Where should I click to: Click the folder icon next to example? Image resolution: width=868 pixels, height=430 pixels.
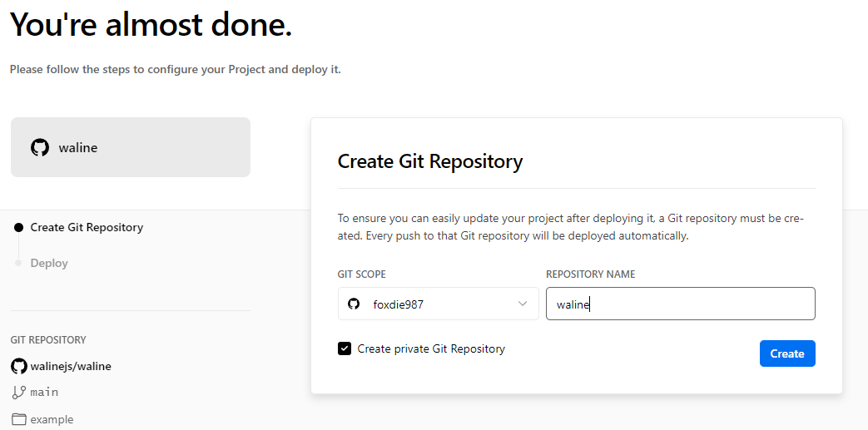coord(19,419)
